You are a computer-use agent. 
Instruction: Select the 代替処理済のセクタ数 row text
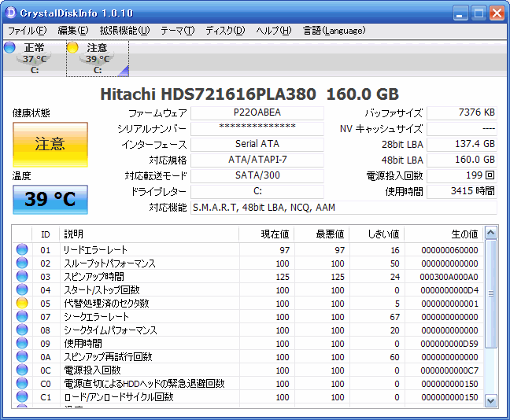click(x=106, y=304)
